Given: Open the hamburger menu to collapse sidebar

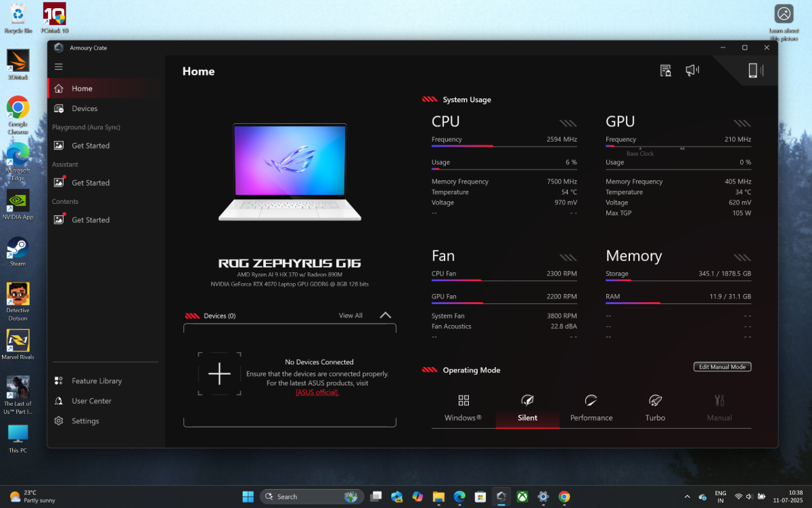Looking at the screenshot, I should tap(58, 66).
